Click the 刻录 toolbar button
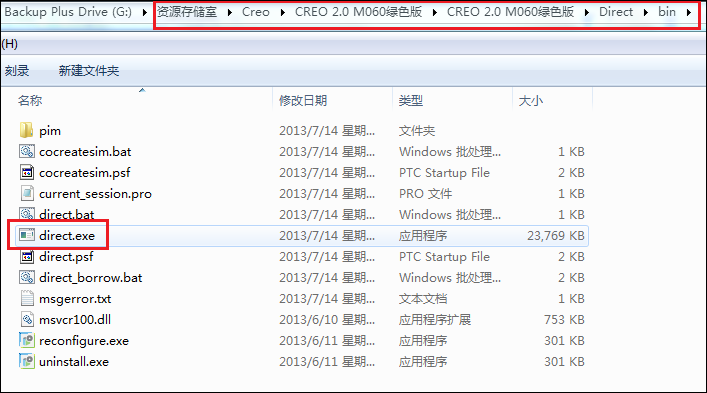Screen dimensions: 707x393 [17, 70]
